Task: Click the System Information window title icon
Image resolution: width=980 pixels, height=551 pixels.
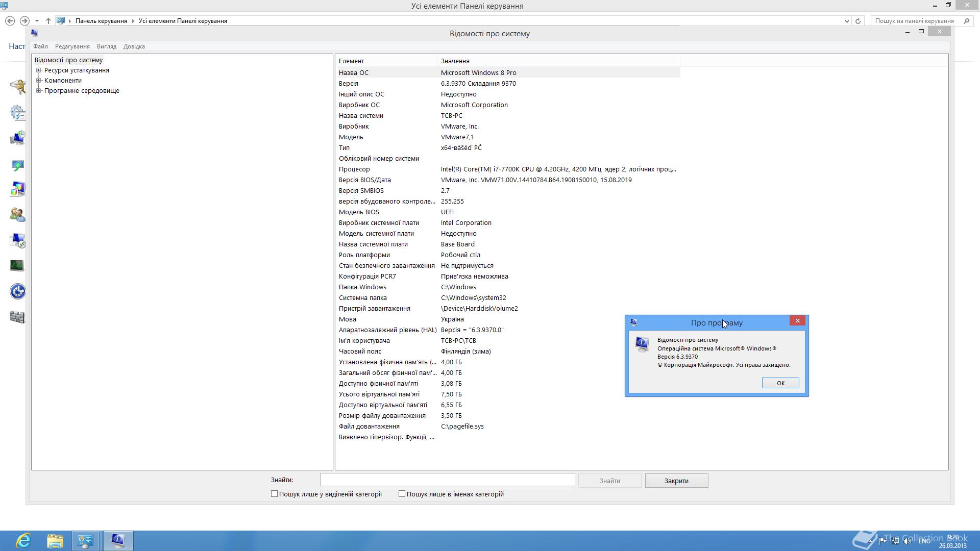Action: (x=34, y=33)
